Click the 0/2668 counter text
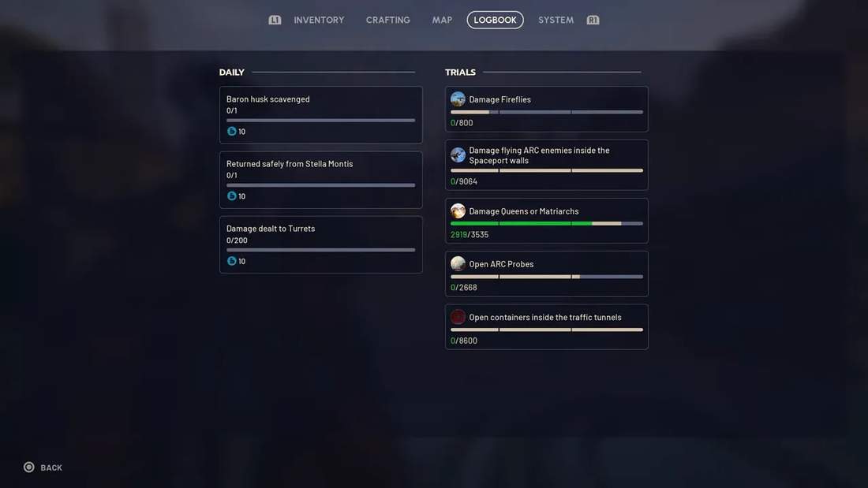The width and height of the screenshot is (868, 488). tap(464, 288)
